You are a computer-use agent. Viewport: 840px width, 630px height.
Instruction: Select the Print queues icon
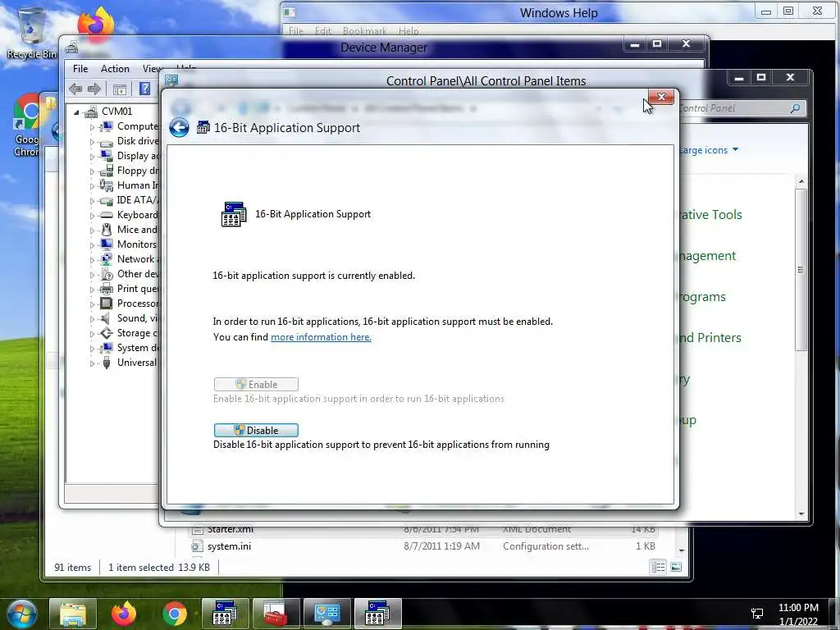tap(106, 289)
